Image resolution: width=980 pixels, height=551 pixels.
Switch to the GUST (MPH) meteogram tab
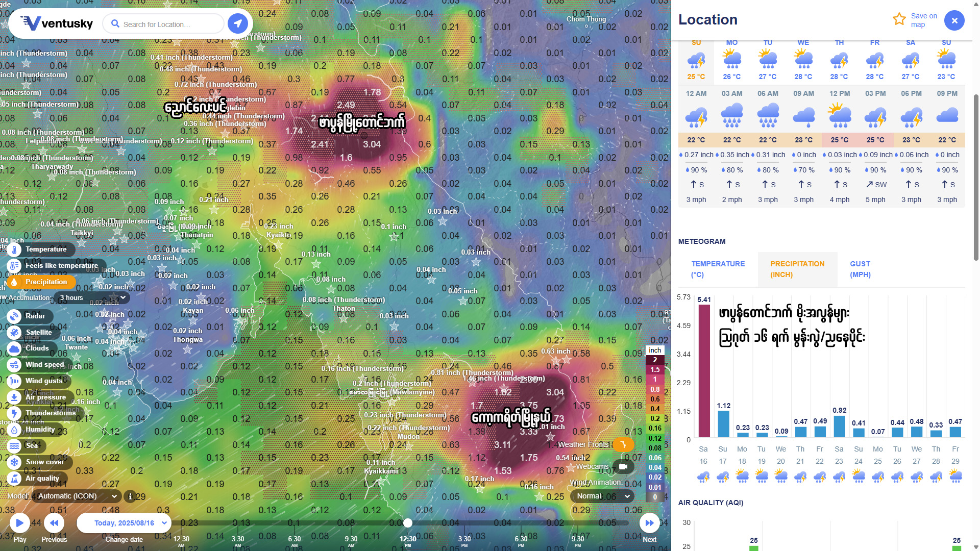tap(860, 269)
